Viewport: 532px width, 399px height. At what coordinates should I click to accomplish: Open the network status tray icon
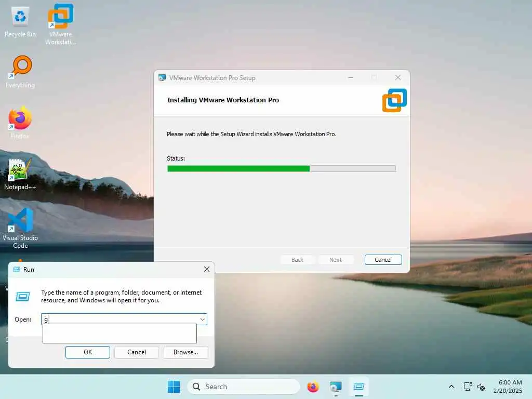[x=468, y=387]
